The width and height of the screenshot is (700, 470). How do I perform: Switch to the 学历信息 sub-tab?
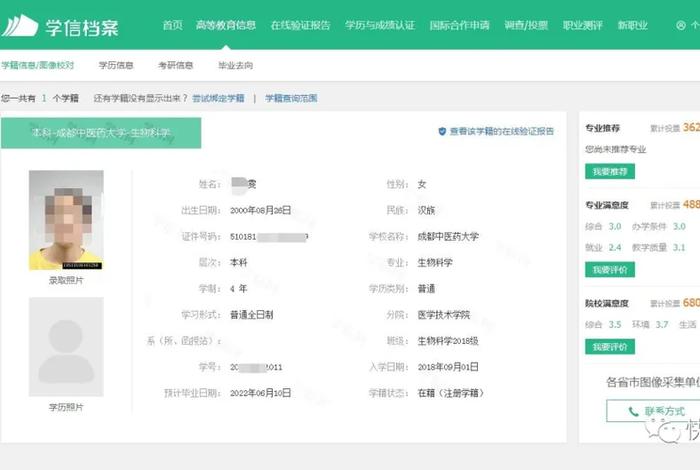click(116, 65)
